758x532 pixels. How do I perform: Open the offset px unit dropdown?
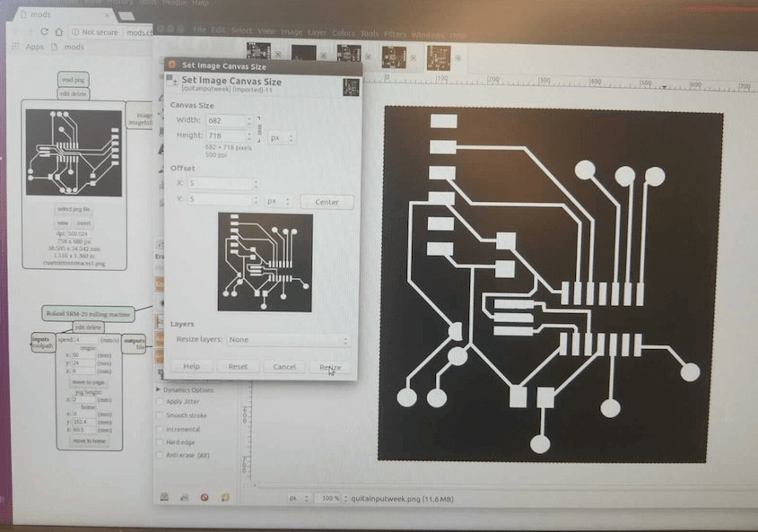pos(278,201)
